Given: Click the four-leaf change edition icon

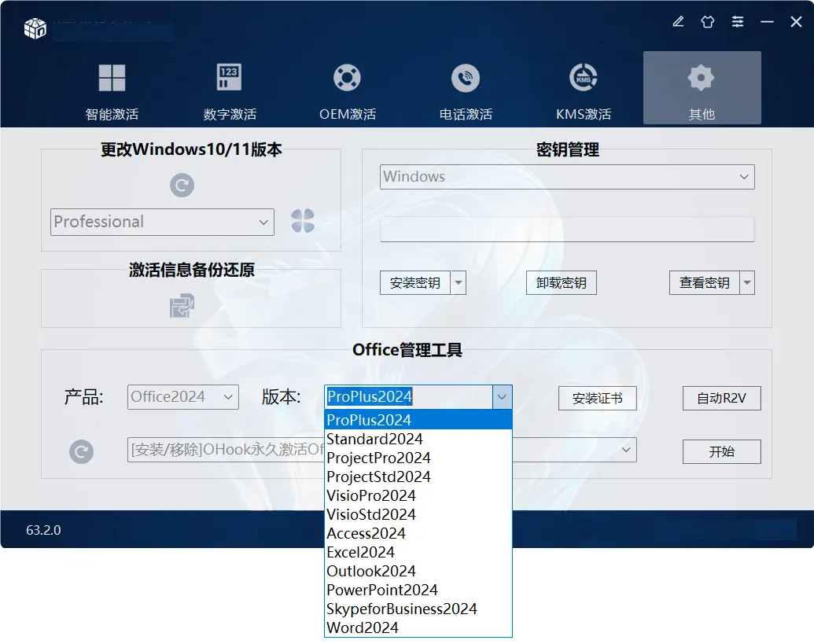Looking at the screenshot, I should click(303, 220).
